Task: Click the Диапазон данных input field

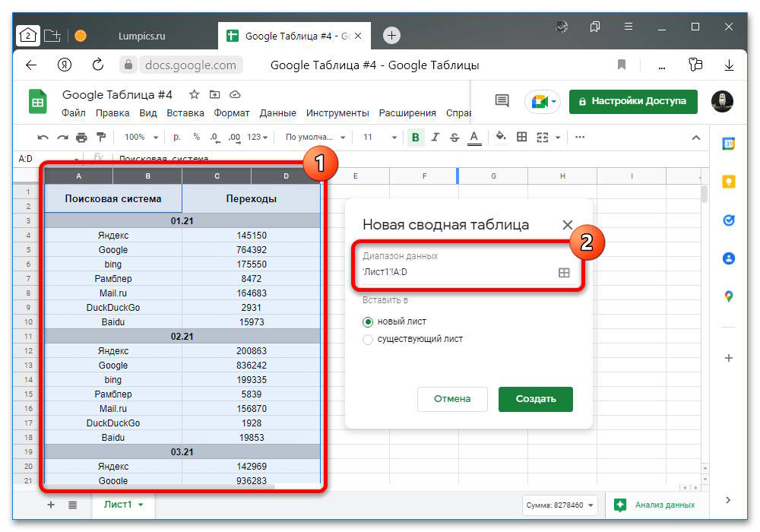Action: click(x=458, y=272)
